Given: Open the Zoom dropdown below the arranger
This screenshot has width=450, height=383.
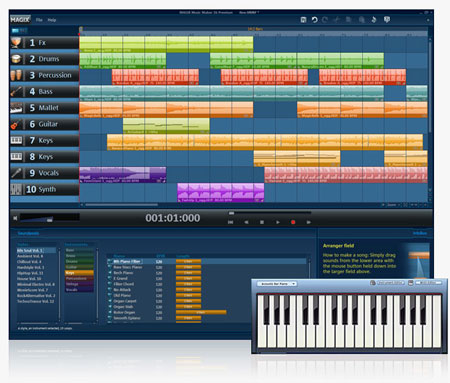Looking at the screenshot, I should pyautogui.click(x=393, y=205).
